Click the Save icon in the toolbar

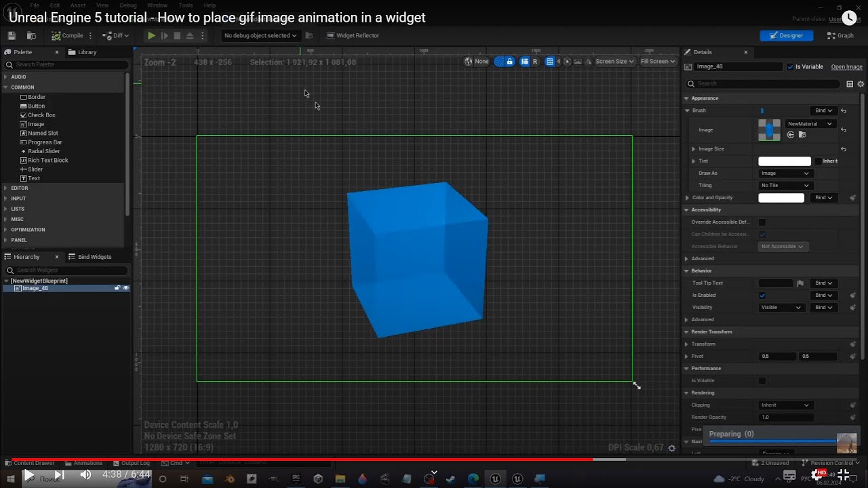click(x=12, y=35)
